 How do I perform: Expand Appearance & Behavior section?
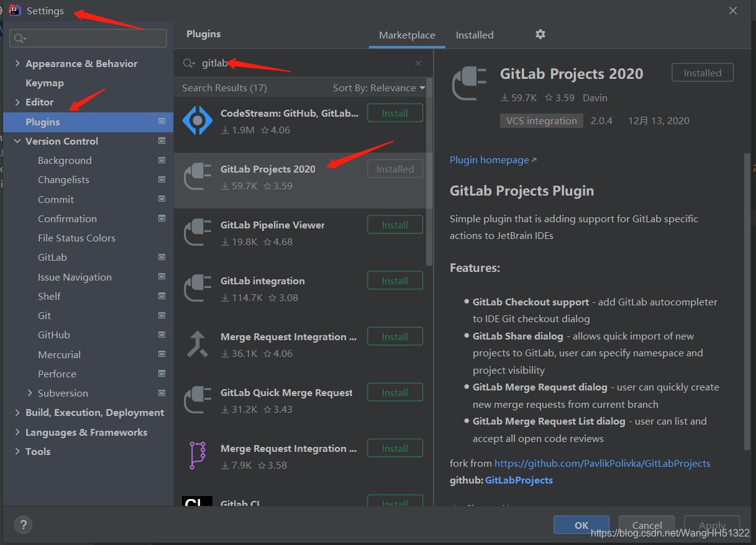[16, 63]
